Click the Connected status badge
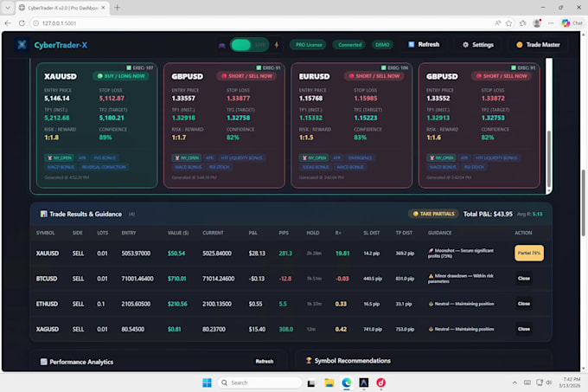Image resolution: width=588 pixels, height=392 pixels. click(349, 45)
